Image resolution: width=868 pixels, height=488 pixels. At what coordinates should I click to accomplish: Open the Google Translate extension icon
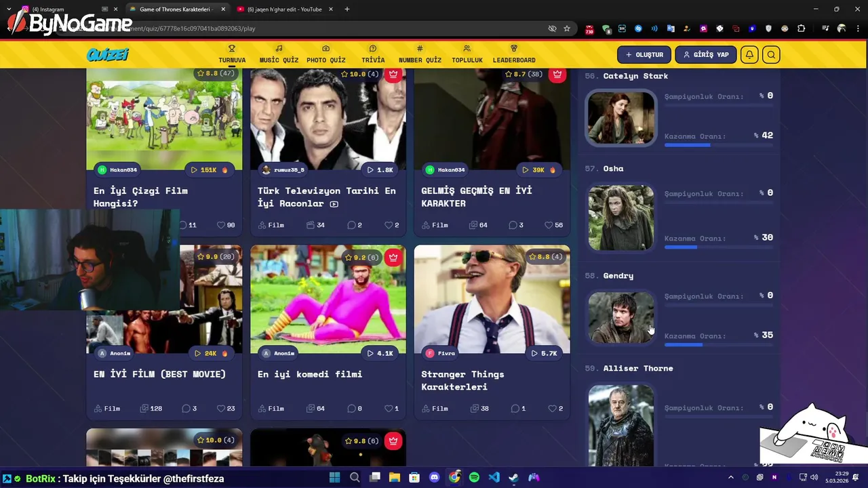pos(671,28)
